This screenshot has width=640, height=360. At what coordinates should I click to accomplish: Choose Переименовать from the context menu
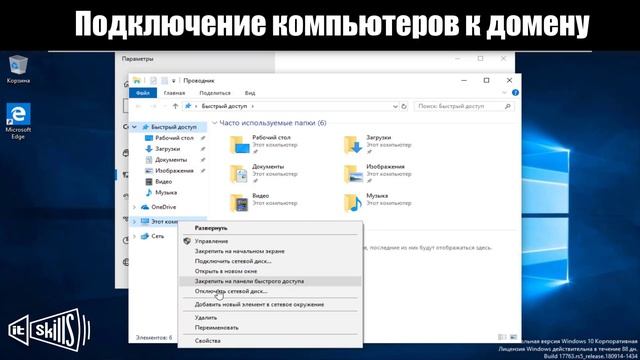270,328
